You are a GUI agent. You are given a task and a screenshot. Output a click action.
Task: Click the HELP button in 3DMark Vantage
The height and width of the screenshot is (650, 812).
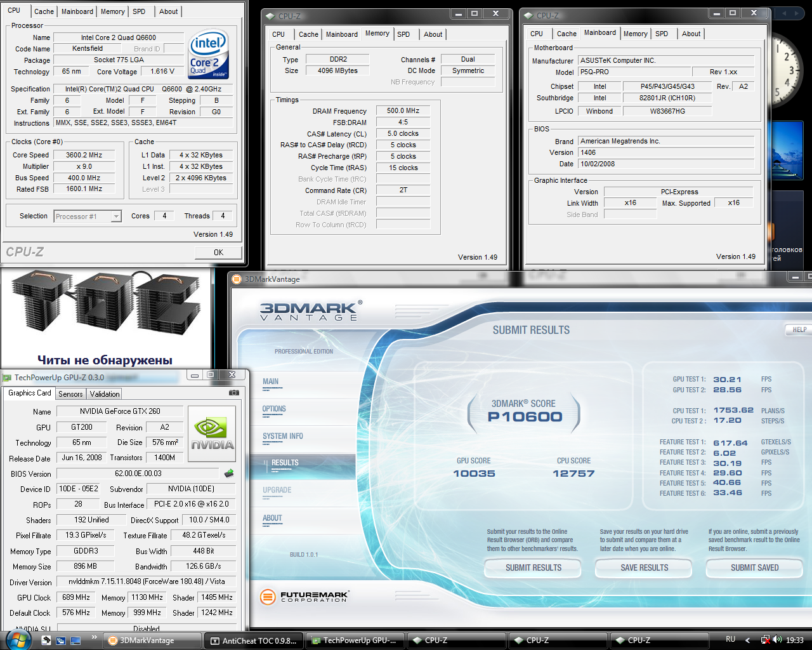(799, 329)
